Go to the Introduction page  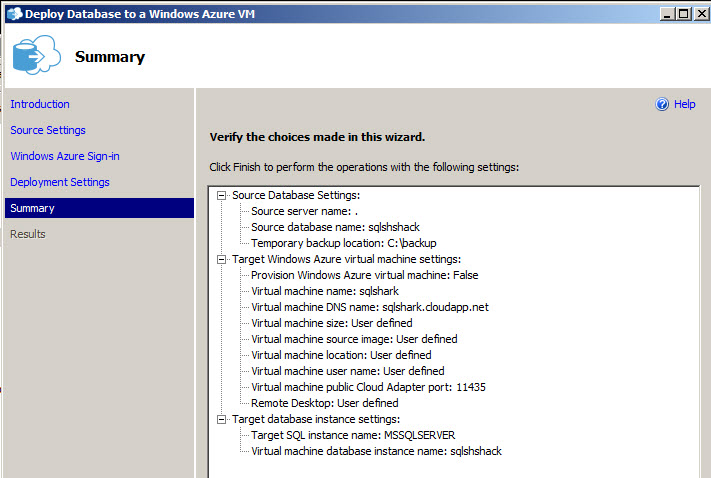pos(40,104)
